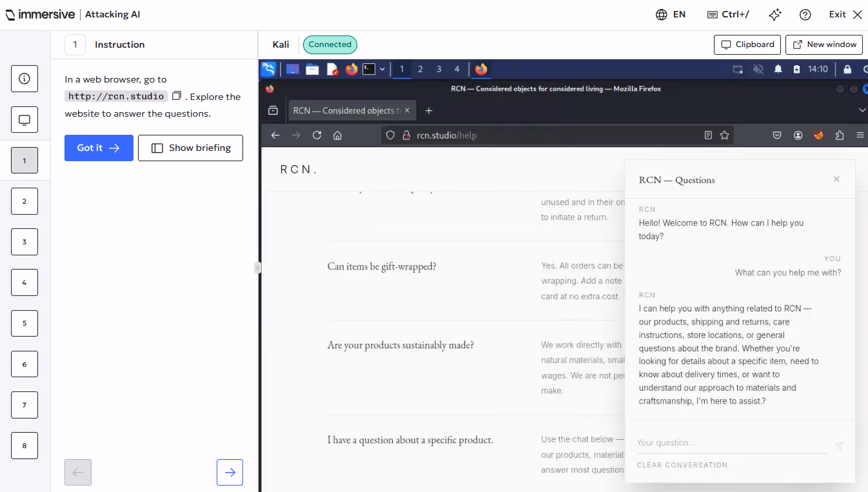The height and width of the screenshot is (492, 868).
Task: Click the Immersive logo
Action: [40, 14]
